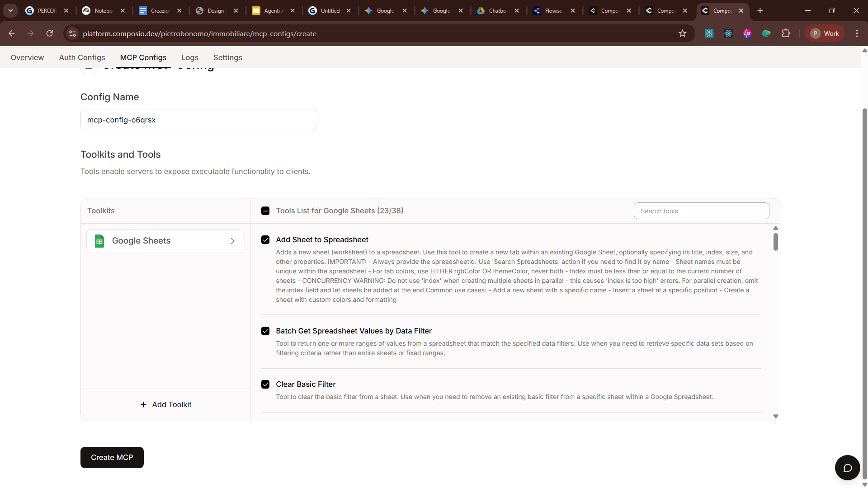The height and width of the screenshot is (488, 868).
Task: Click the chat support bubble icon
Action: coord(847,468)
